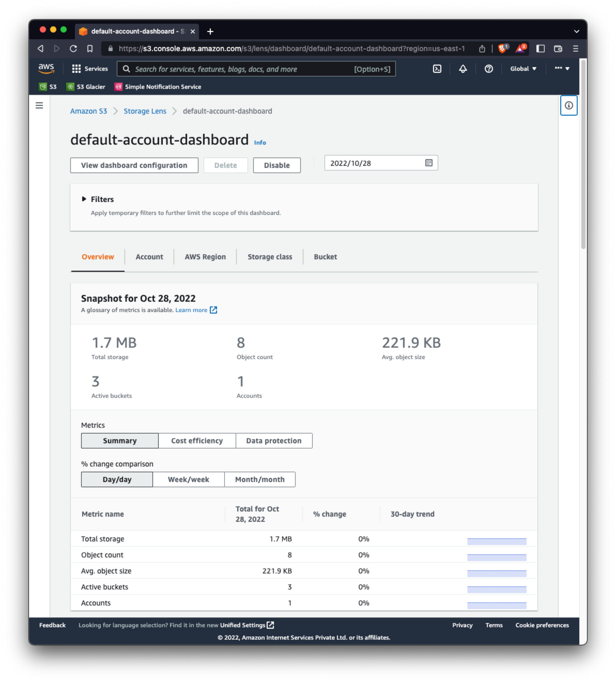The image size is (616, 683).
Task: Open the Privacy footer link
Action: (x=462, y=625)
